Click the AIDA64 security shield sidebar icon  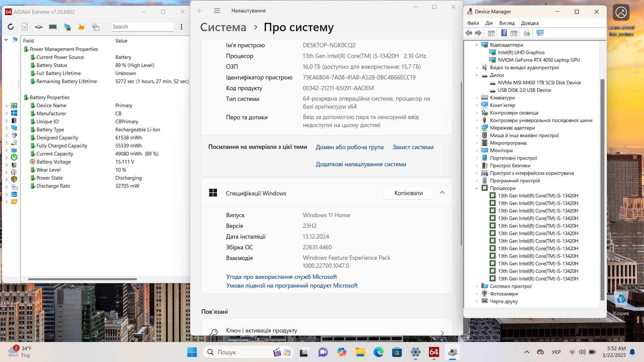[14, 179]
